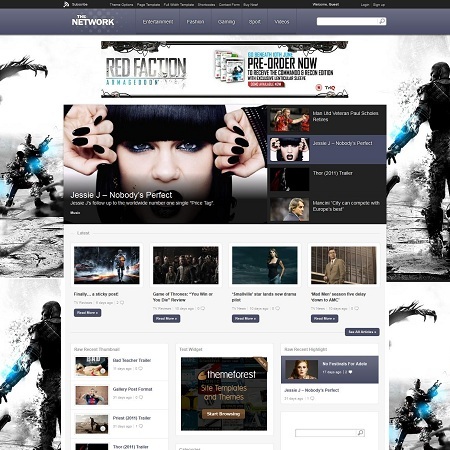The width and height of the screenshot is (450, 450).
Task: Click comment icon beside Gallery Post Format
Action: (141, 397)
